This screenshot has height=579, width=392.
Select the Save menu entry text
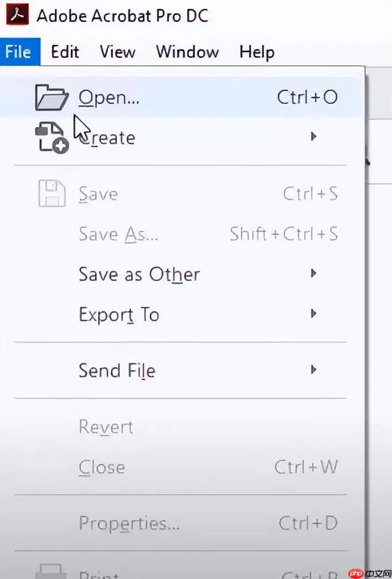98,194
